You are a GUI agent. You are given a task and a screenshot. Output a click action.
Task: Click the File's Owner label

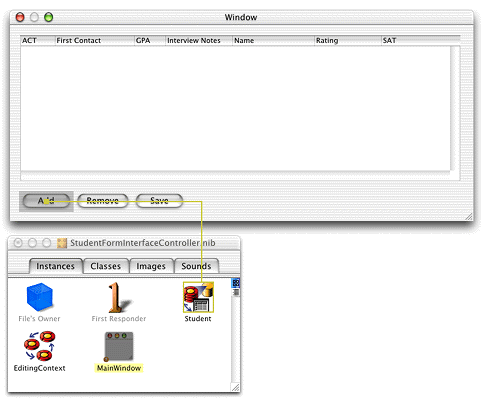coord(39,319)
